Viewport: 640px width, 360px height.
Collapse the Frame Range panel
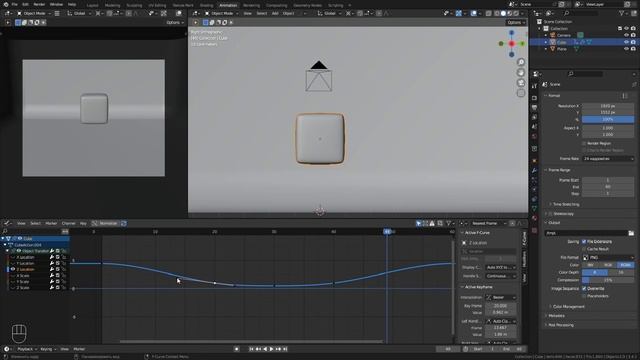click(559, 170)
